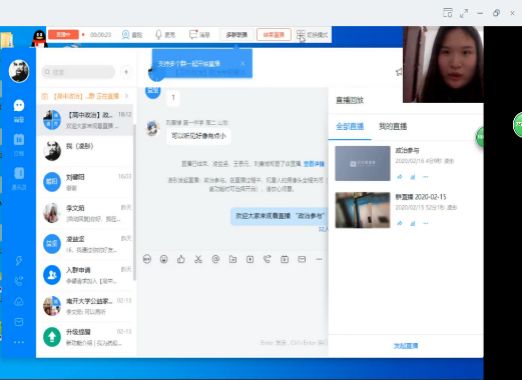Open the messages bubble icon in the left sidebar
This screenshot has width=522, height=380.
coord(19,105)
